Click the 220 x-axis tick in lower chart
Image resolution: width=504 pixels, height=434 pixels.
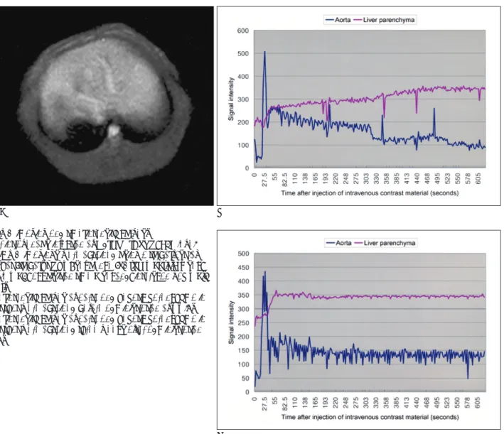(x=336, y=403)
